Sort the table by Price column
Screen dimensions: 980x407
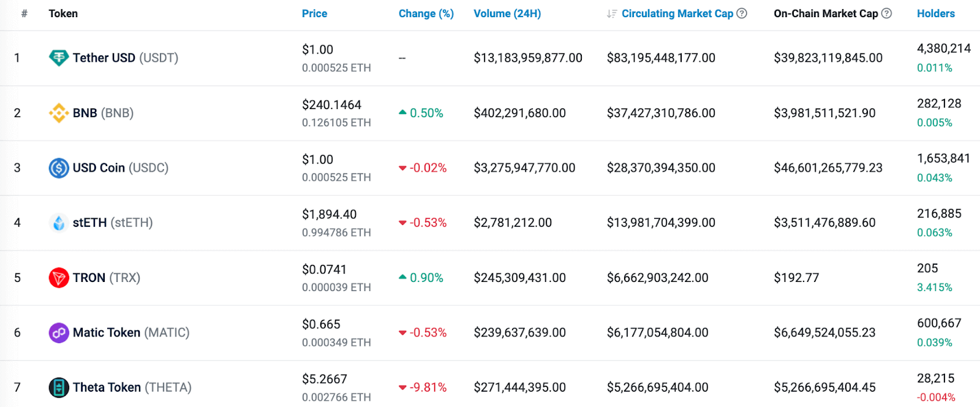(314, 13)
